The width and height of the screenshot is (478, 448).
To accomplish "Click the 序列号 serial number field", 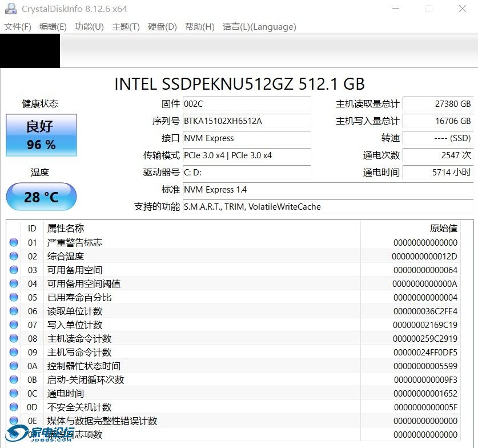I will (x=247, y=121).
